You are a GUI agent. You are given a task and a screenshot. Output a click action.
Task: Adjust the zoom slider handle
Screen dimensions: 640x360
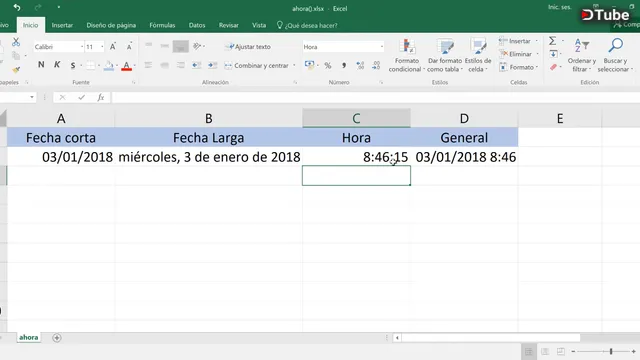pyautogui.click(x=611, y=351)
